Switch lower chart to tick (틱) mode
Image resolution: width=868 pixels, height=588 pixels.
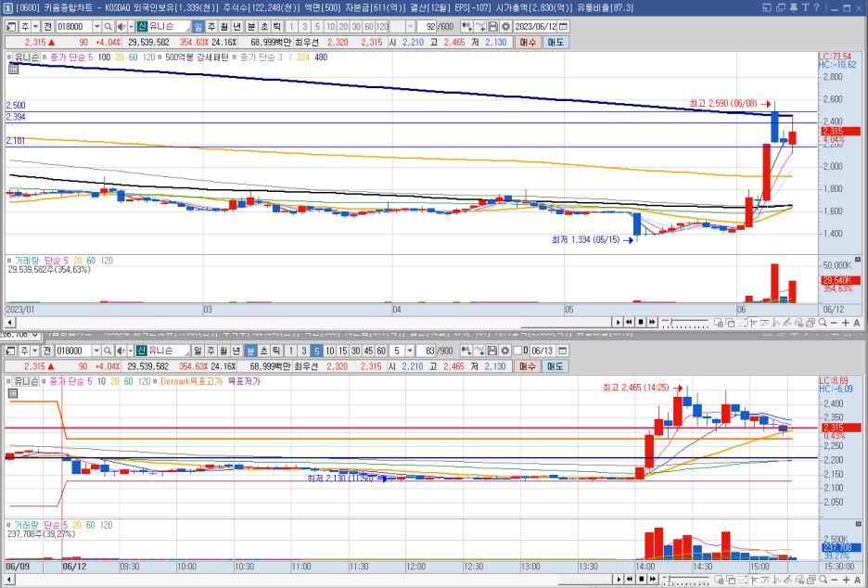pos(276,351)
